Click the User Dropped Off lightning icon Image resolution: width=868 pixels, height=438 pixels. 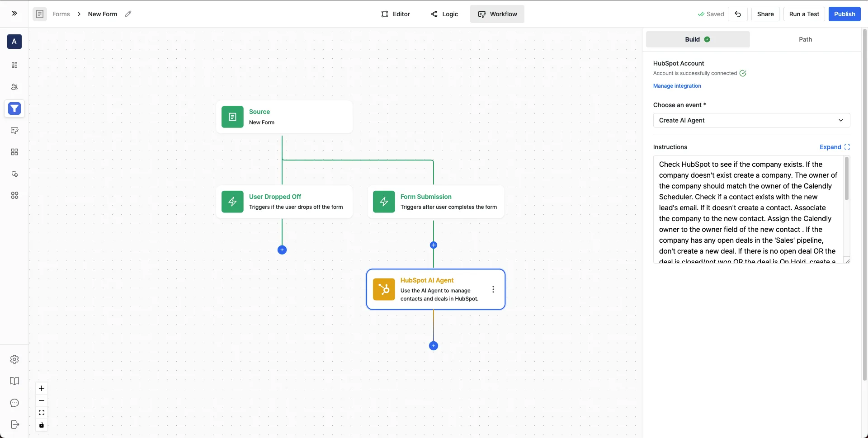(232, 202)
